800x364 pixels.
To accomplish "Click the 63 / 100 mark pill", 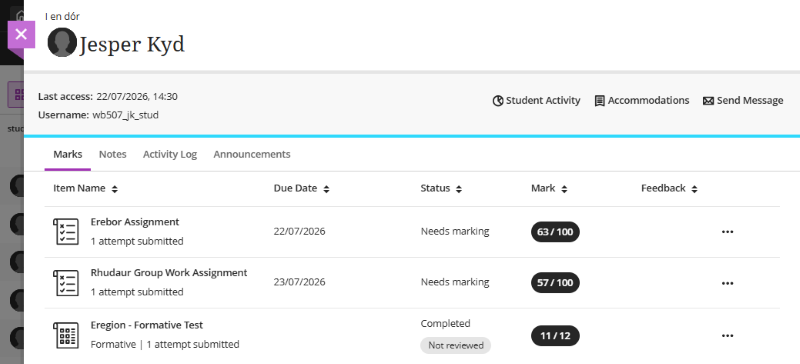I will pos(555,232).
